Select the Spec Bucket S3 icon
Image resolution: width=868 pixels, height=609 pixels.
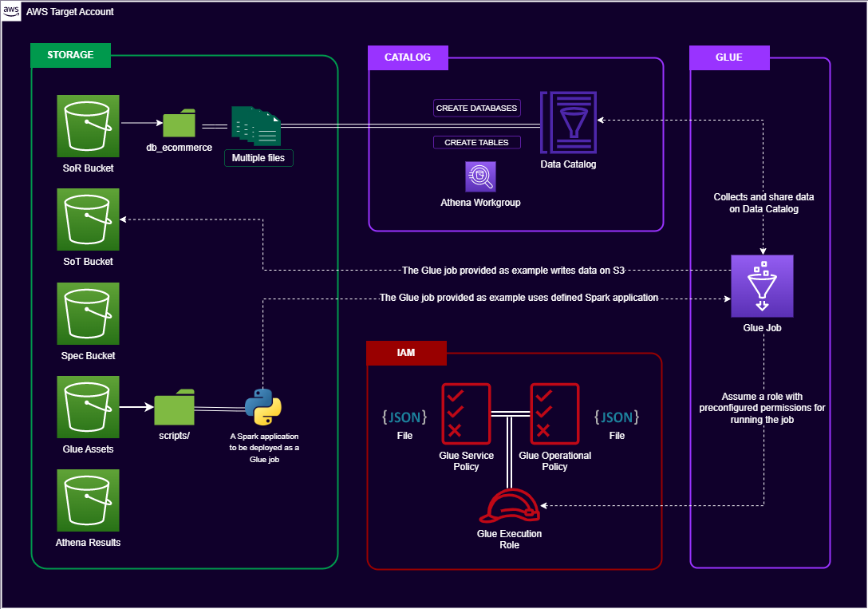(x=88, y=314)
